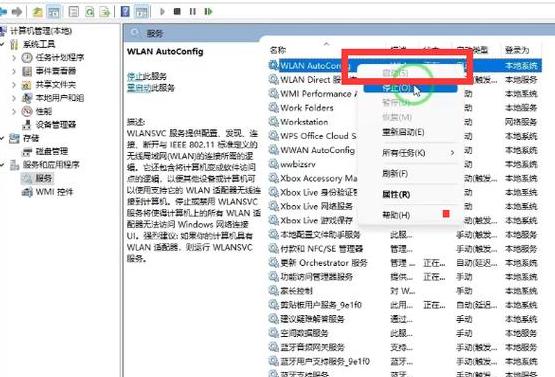Choose 重新启动(E) in context menu
Image resolution: width=555 pixels, height=377 pixels.
pos(403,132)
